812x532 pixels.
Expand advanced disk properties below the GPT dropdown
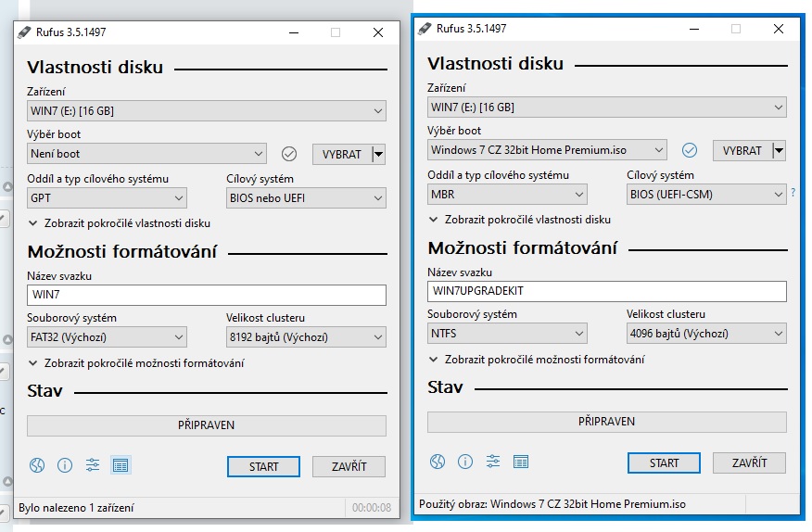pos(119,223)
